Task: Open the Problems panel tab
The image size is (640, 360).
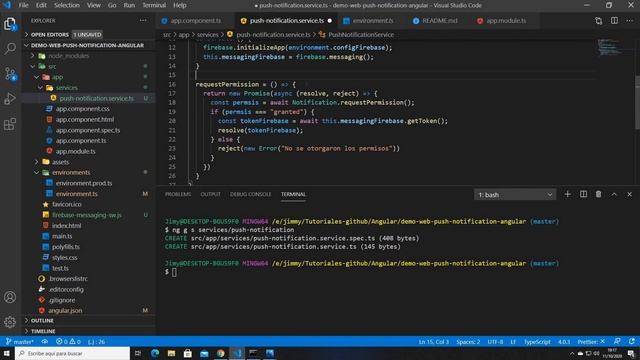Action: pos(178,194)
